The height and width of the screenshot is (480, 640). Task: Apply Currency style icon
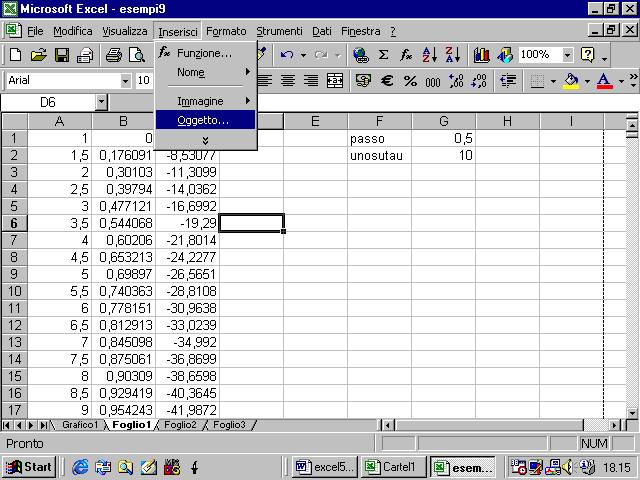pyautogui.click(x=363, y=80)
